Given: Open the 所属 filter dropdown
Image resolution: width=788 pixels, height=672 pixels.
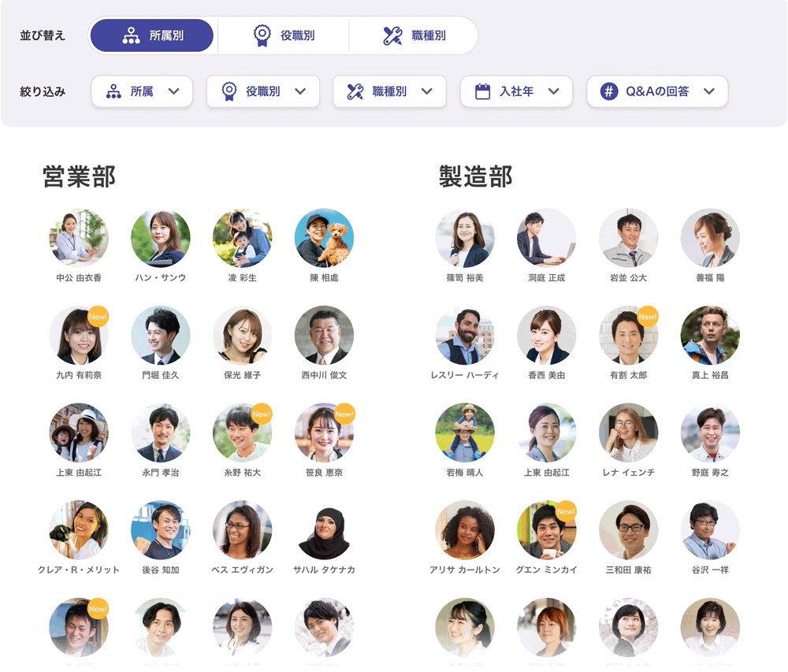Looking at the screenshot, I should 142,91.
